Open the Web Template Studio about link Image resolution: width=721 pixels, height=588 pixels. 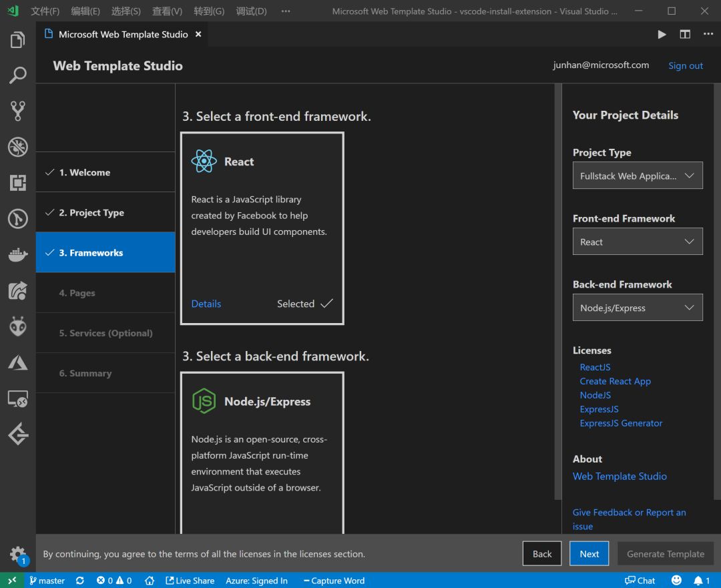pos(620,477)
